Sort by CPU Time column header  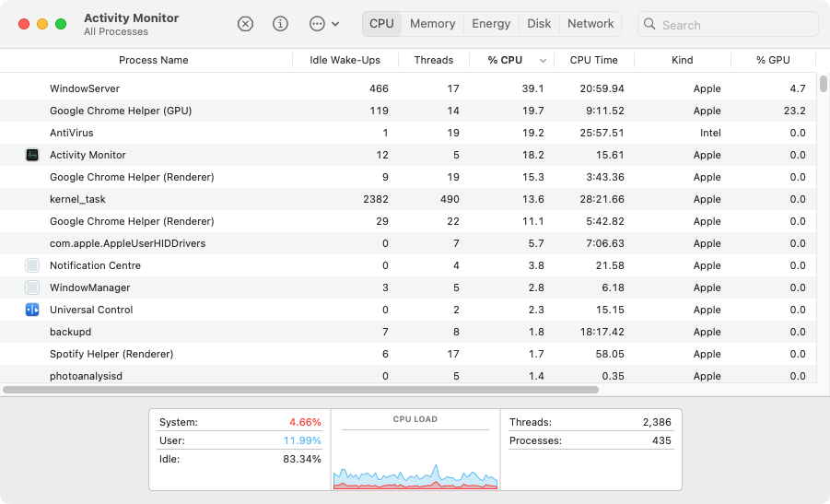[x=594, y=60]
